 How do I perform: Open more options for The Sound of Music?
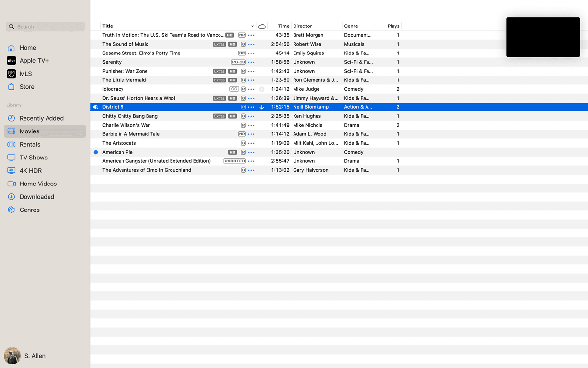tap(251, 44)
